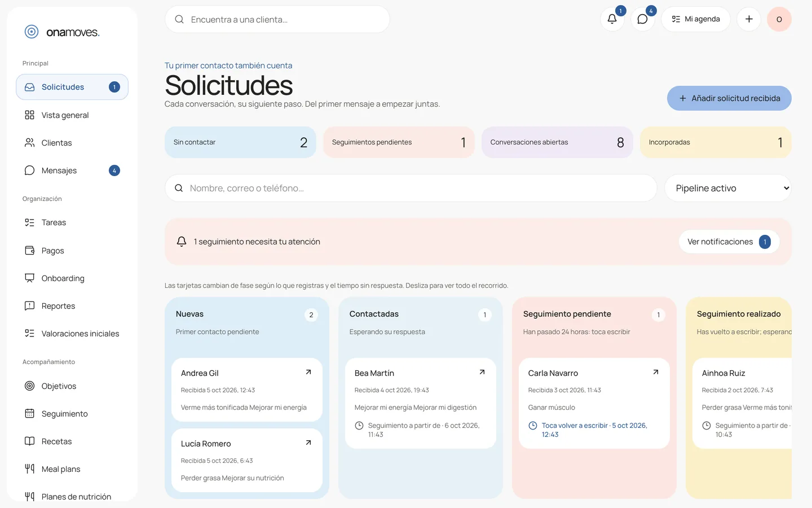Click the 'Nombre, correo o teléfono' filter field
Image resolution: width=812 pixels, height=508 pixels.
[x=411, y=188]
